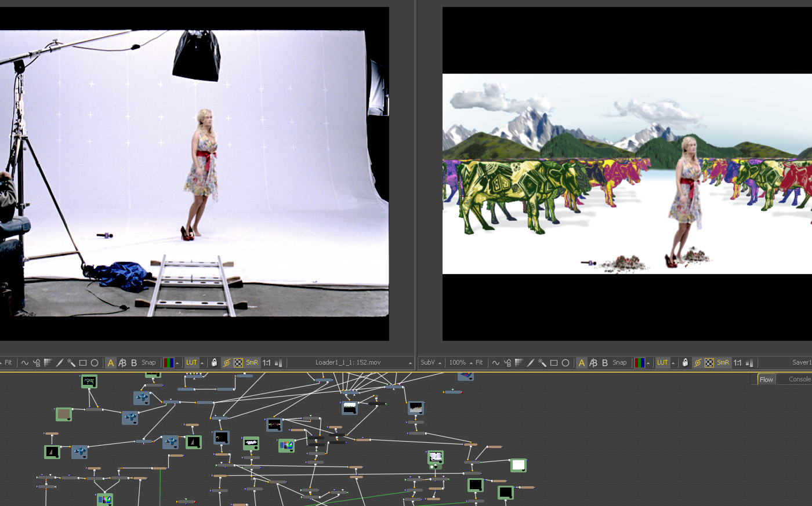Viewport: 812px width, 506px height.
Task: Select Bitmap mask tool in right viewer toolbar
Action: tap(519, 363)
